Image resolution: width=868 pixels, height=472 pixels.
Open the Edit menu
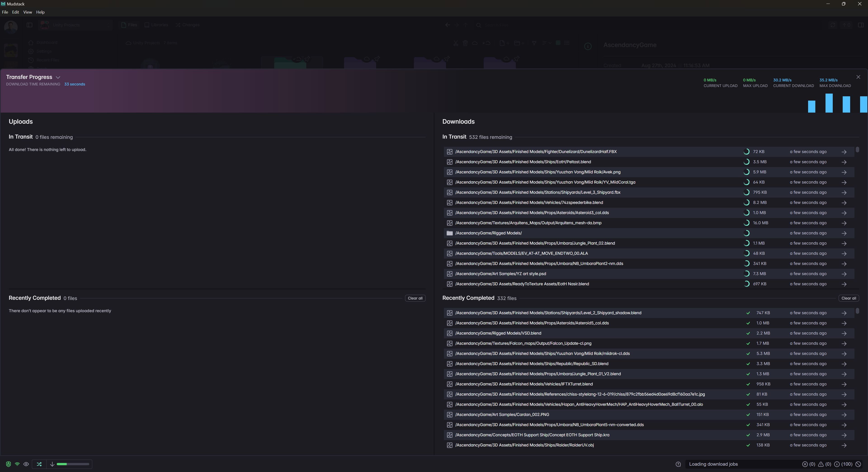pos(16,12)
